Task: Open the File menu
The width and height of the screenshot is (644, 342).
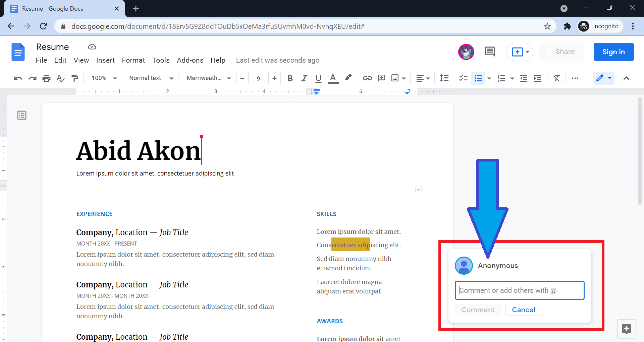Action: click(x=41, y=60)
